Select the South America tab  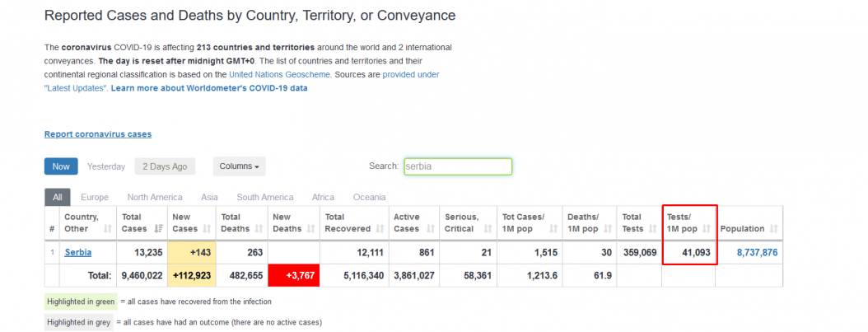click(265, 197)
